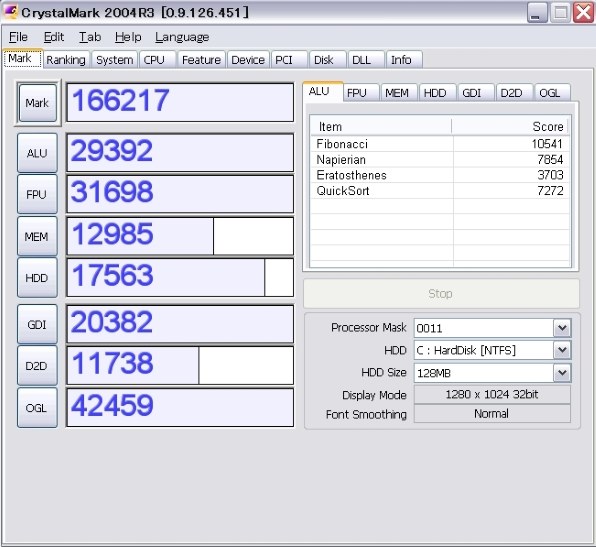This screenshot has height=547, width=596.
Task: Switch to the Ranking tab
Action: point(66,60)
